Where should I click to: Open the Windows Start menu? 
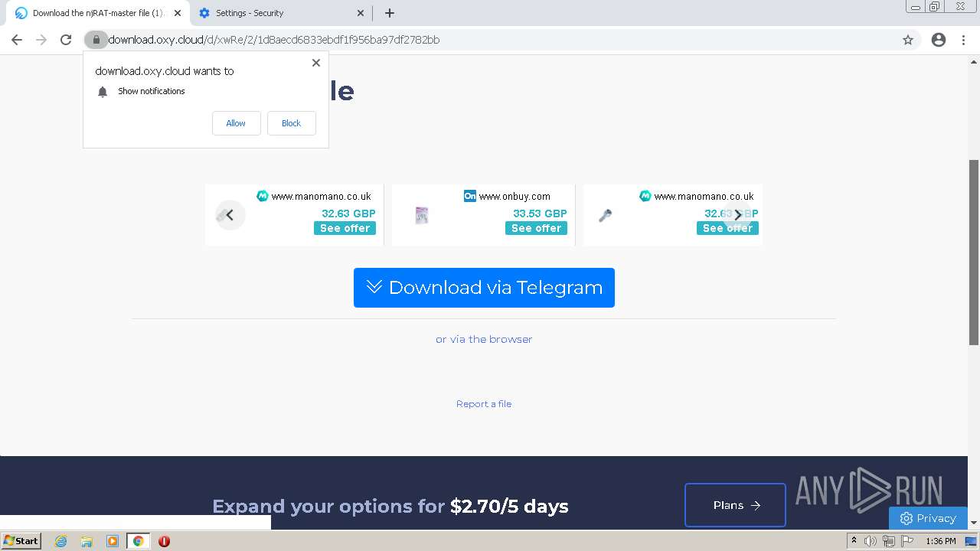21,541
